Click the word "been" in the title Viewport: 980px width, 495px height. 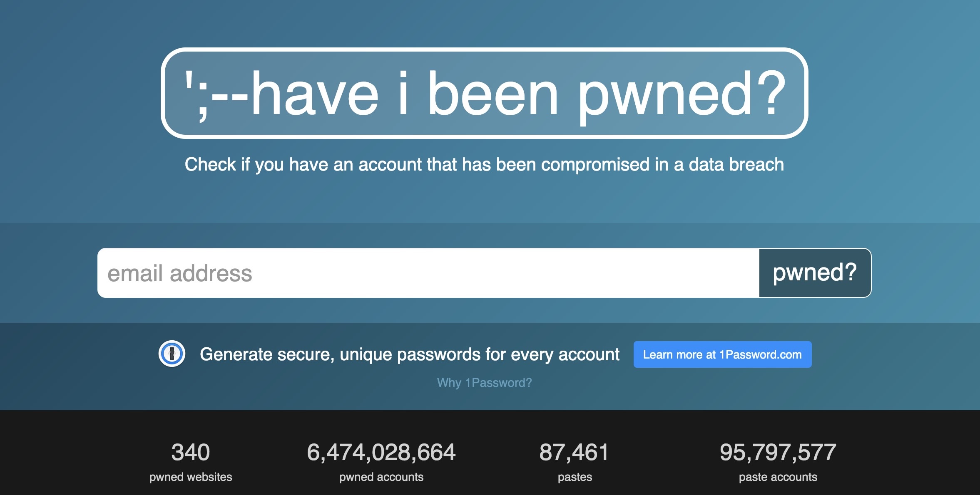492,94
